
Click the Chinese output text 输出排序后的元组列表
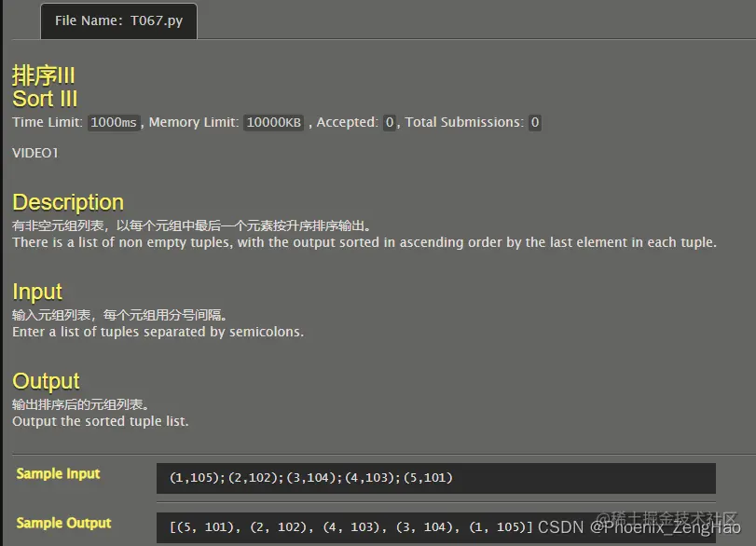tap(80, 404)
